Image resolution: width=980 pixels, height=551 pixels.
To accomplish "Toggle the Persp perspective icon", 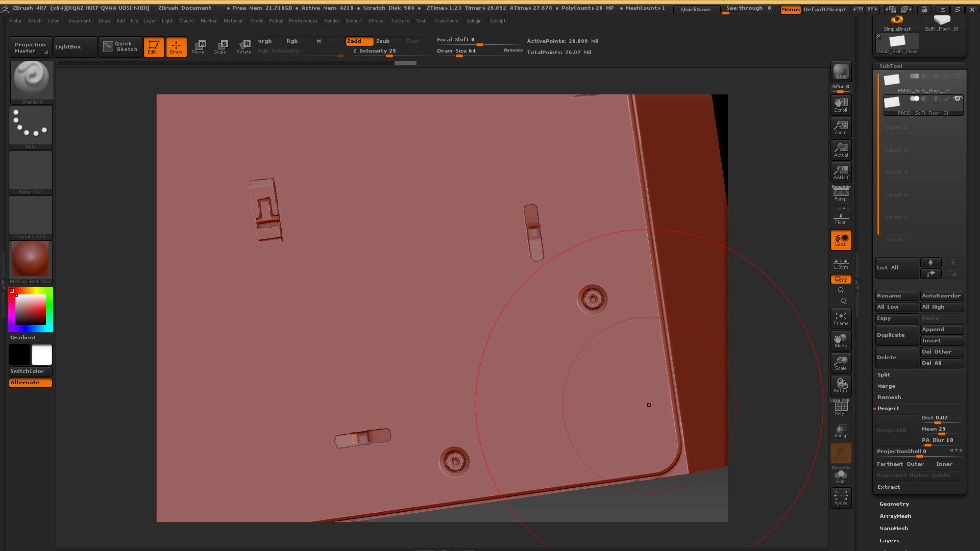I will 841,194.
